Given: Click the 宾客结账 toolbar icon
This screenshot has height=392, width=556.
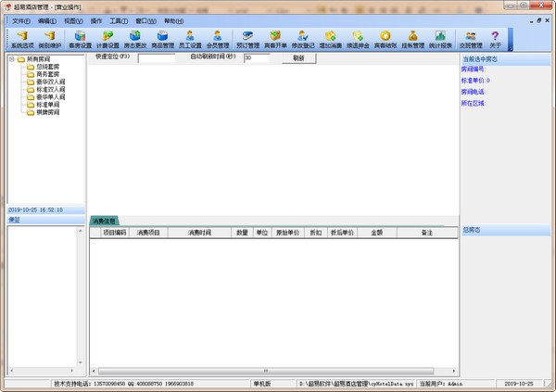Looking at the screenshot, I should click(385, 38).
